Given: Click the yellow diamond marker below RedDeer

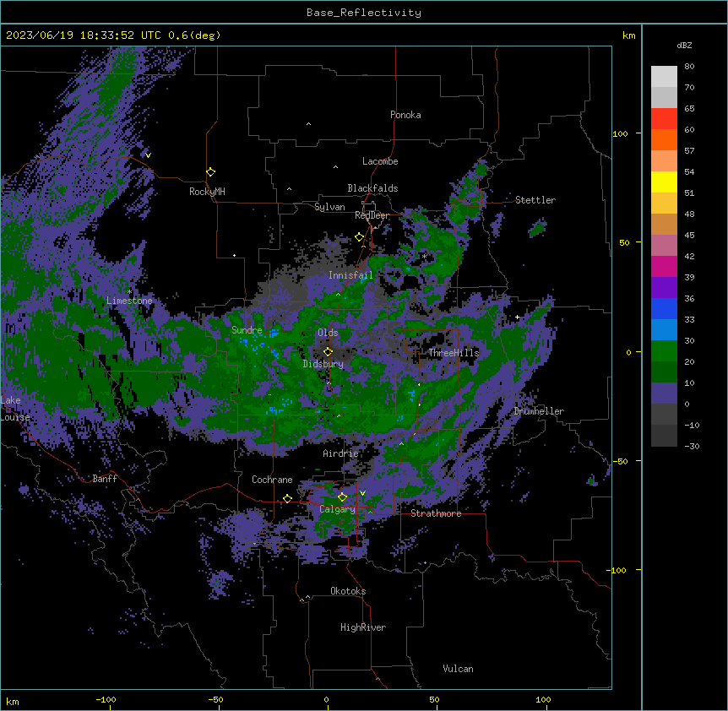Looking at the screenshot, I should (x=360, y=237).
